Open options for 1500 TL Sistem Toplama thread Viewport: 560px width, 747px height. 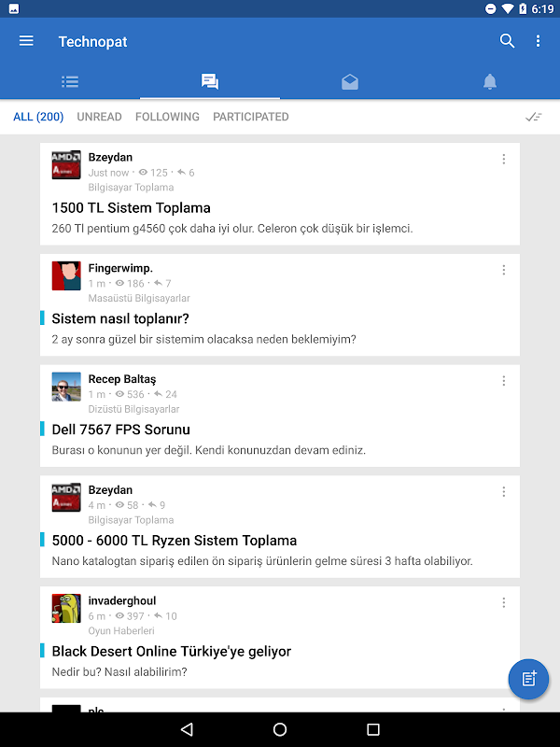[504, 159]
